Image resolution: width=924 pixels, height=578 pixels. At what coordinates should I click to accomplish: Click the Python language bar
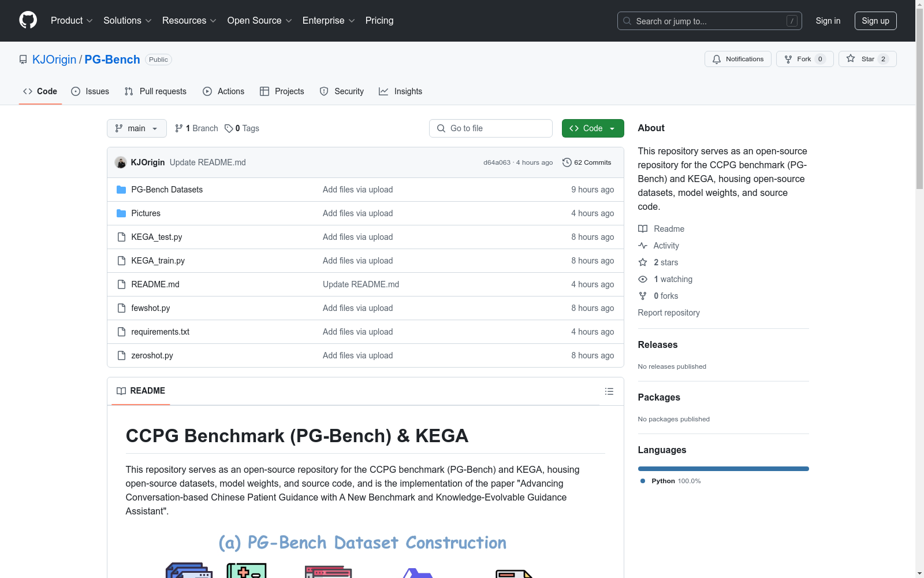click(x=724, y=469)
